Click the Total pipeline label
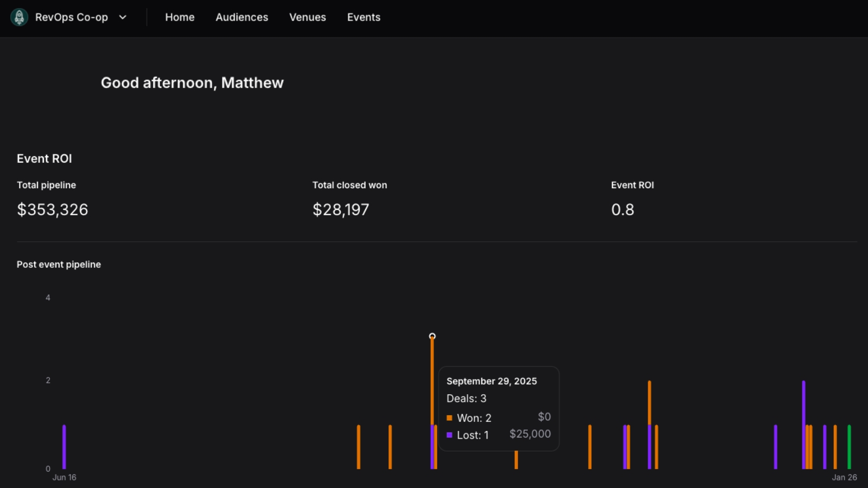868x488 pixels. click(x=46, y=185)
